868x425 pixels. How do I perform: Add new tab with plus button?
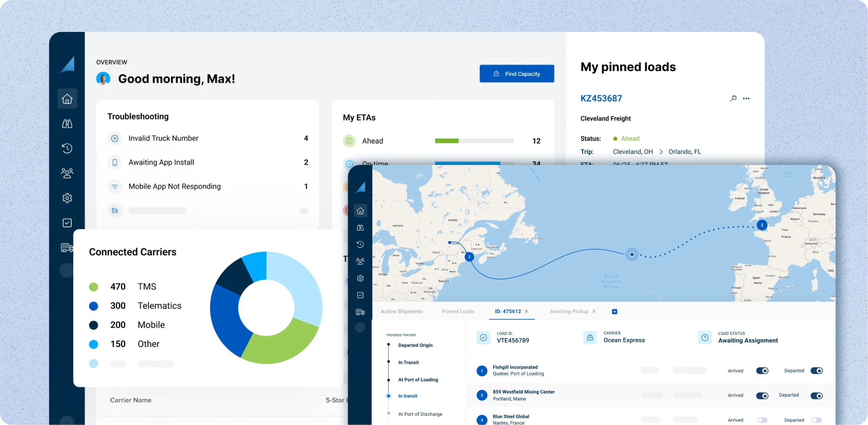(x=614, y=312)
